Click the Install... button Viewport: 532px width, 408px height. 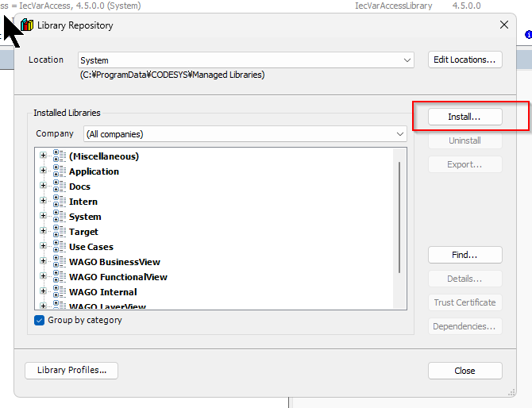(x=465, y=117)
